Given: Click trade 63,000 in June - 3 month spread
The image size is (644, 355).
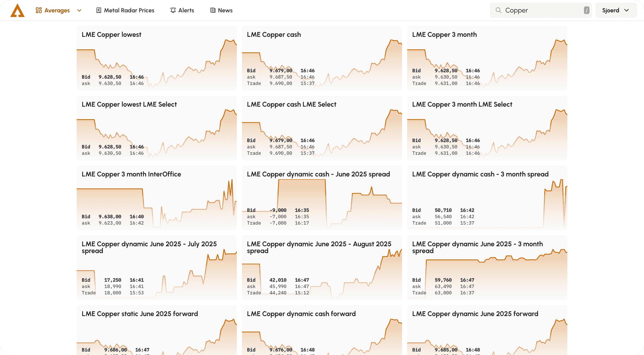Looking at the screenshot, I should (x=443, y=293).
